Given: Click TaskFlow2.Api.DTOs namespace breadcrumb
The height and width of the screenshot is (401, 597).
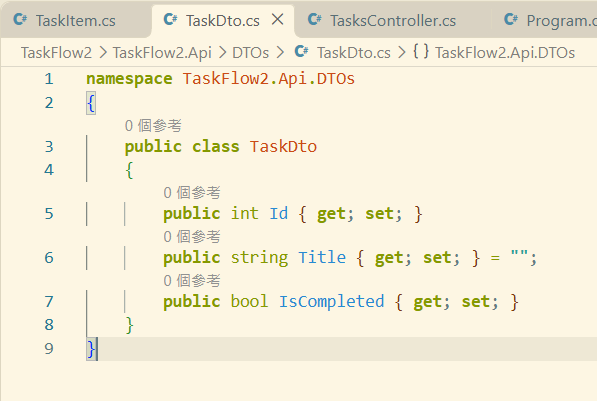Looking at the screenshot, I should click(505, 53).
